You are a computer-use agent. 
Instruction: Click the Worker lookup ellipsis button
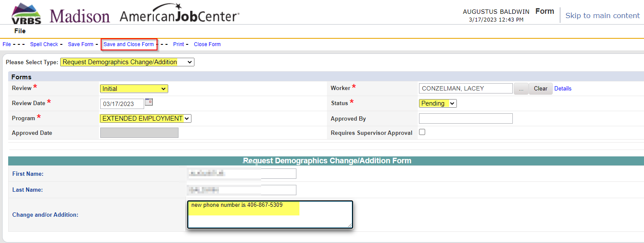tap(521, 88)
